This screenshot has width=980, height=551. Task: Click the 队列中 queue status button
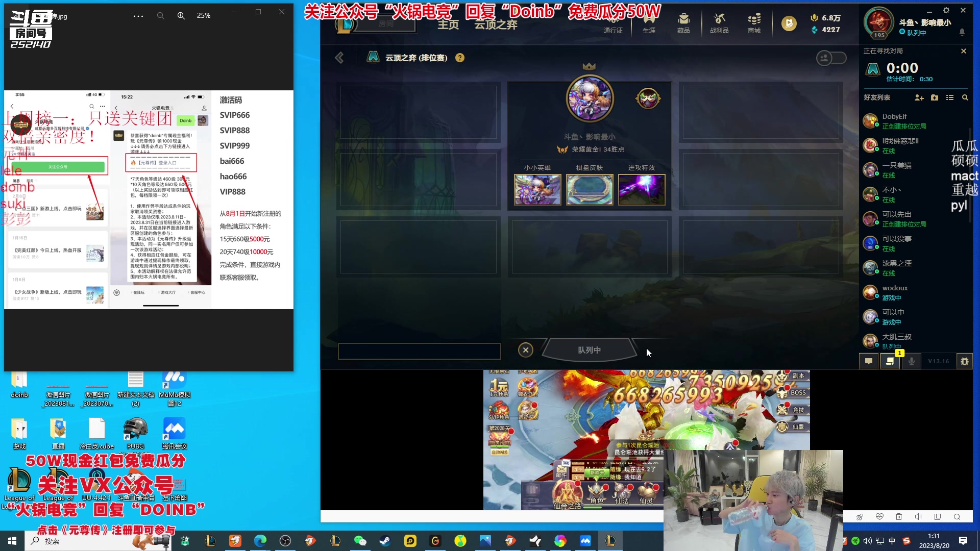pos(589,350)
